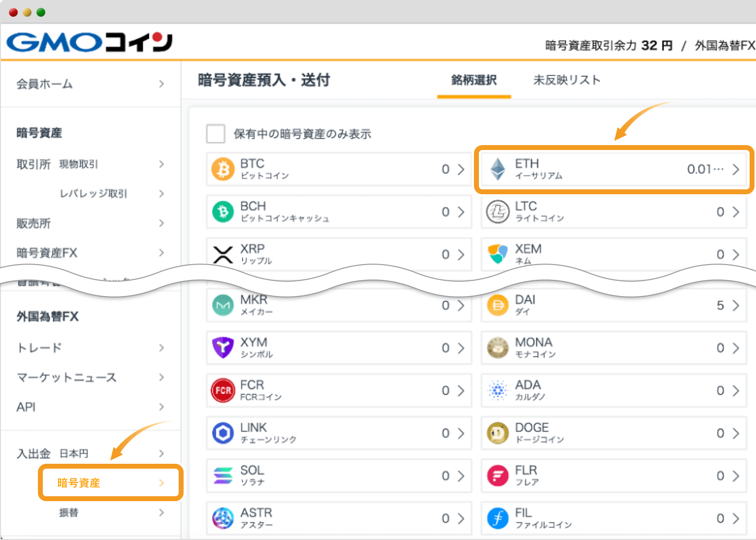Click the ASTR Astar icon
This screenshot has width=756, height=540.
click(x=223, y=518)
